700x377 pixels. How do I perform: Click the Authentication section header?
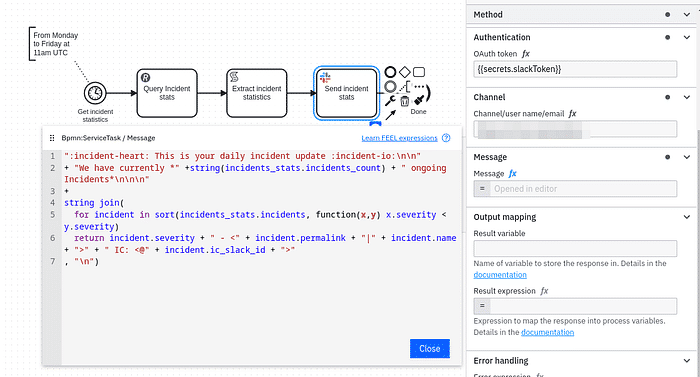pos(582,37)
